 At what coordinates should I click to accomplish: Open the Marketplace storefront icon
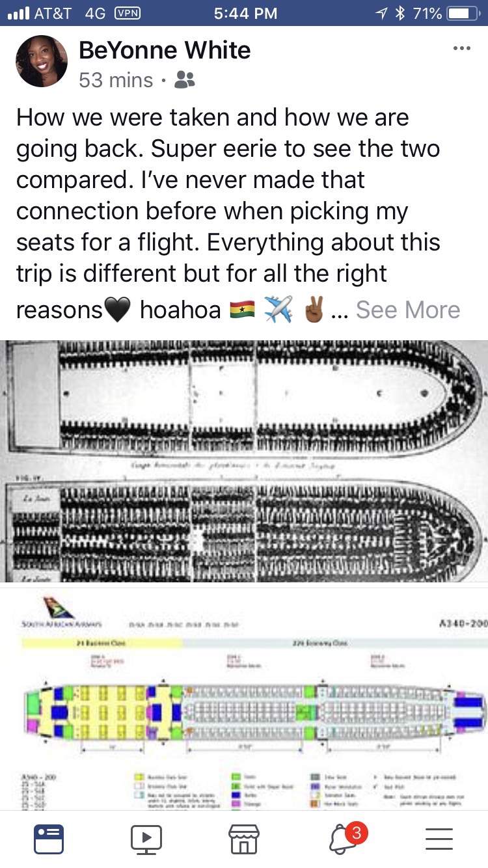click(x=244, y=838)
